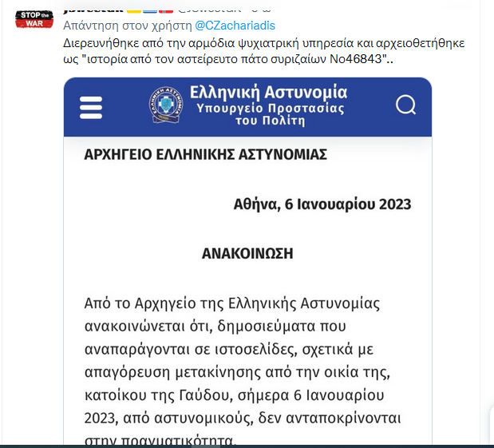Click the partially visible author display name
Image resolution: width=494 pixels, height=448 pixels.
(93, 10)
